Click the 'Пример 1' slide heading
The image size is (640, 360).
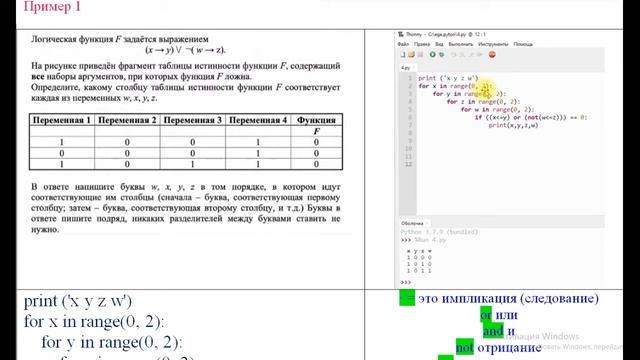tap(52, 7)
